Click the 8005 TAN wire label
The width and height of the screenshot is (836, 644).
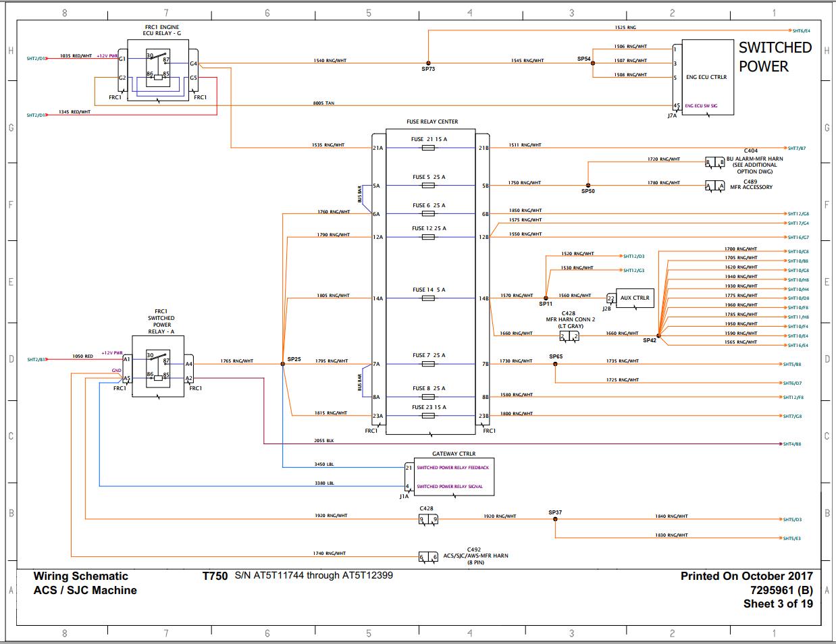click(323, 103)
